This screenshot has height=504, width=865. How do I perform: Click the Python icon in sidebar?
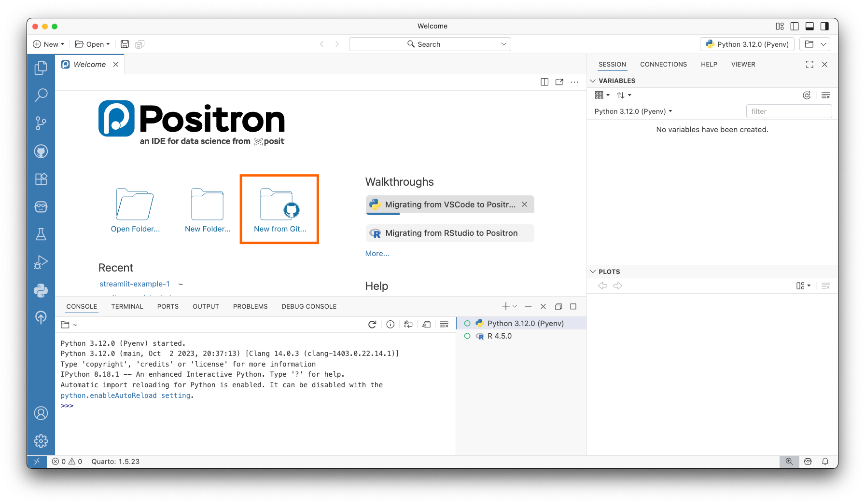click(41, 290)
